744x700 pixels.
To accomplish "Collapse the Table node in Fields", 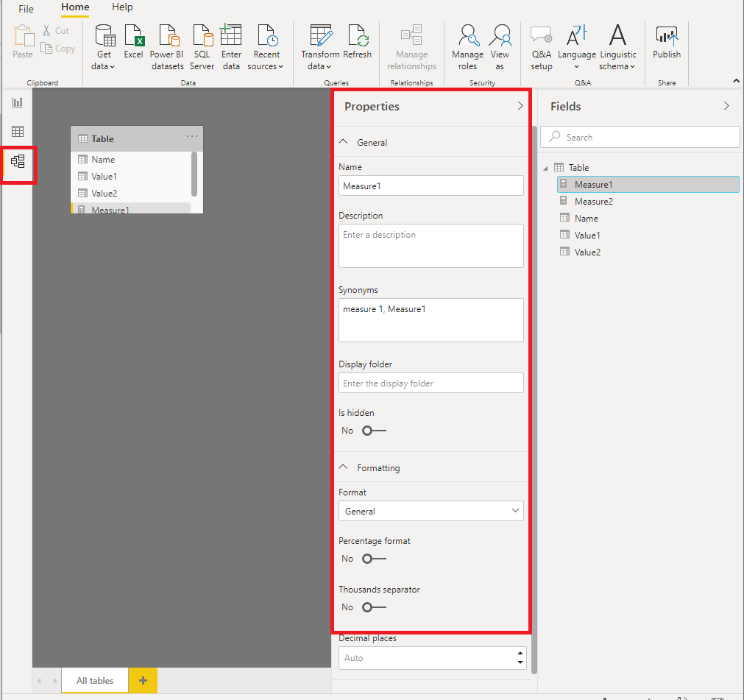I will click(545, 168).
